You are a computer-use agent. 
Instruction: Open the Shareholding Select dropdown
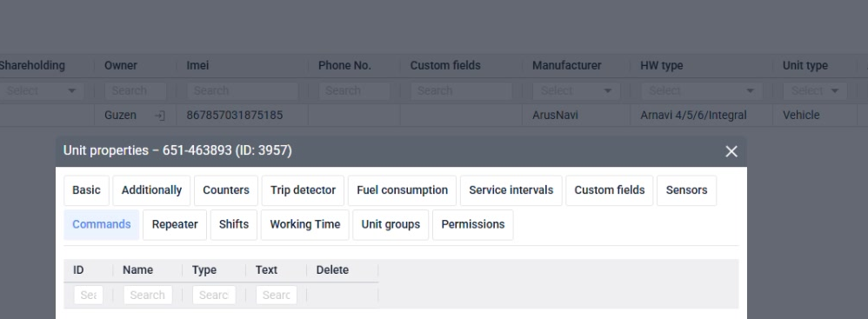(42, 90)
